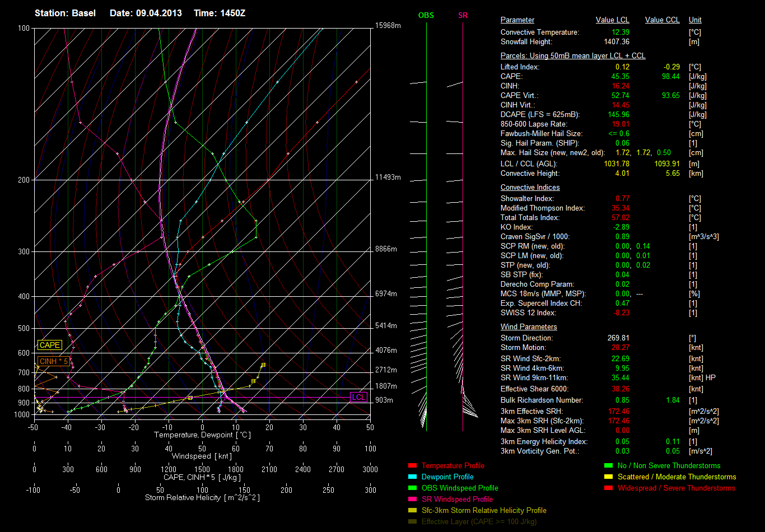Viewport: 765px width, 532px height.
Task: Click the Wind Parameters section heading
Action: coord(529,327)
